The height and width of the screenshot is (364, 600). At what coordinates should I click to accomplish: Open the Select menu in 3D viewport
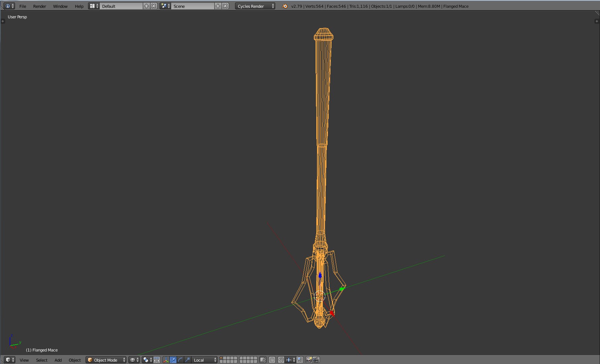(x=41, y=360)
